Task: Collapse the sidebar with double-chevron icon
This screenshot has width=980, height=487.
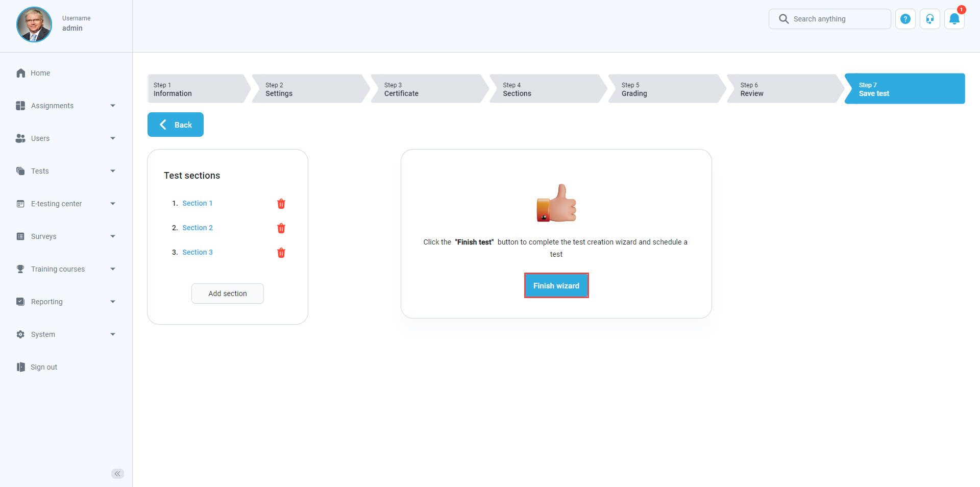Action: (117, 474)
